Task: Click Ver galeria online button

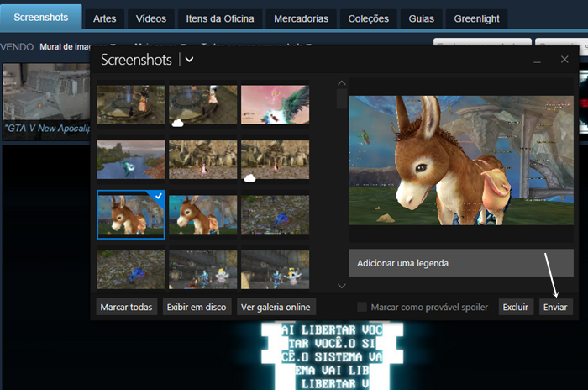Action: [x=276, y=307]
